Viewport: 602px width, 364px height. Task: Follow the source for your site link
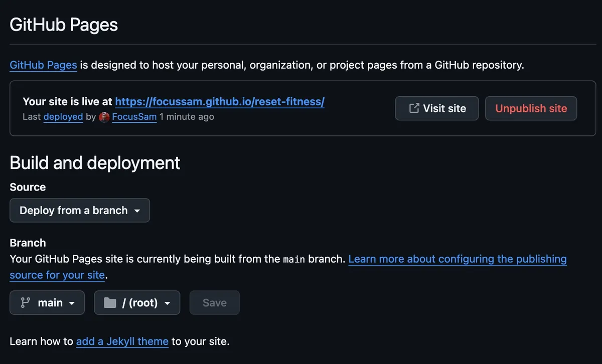coord(57,275)
